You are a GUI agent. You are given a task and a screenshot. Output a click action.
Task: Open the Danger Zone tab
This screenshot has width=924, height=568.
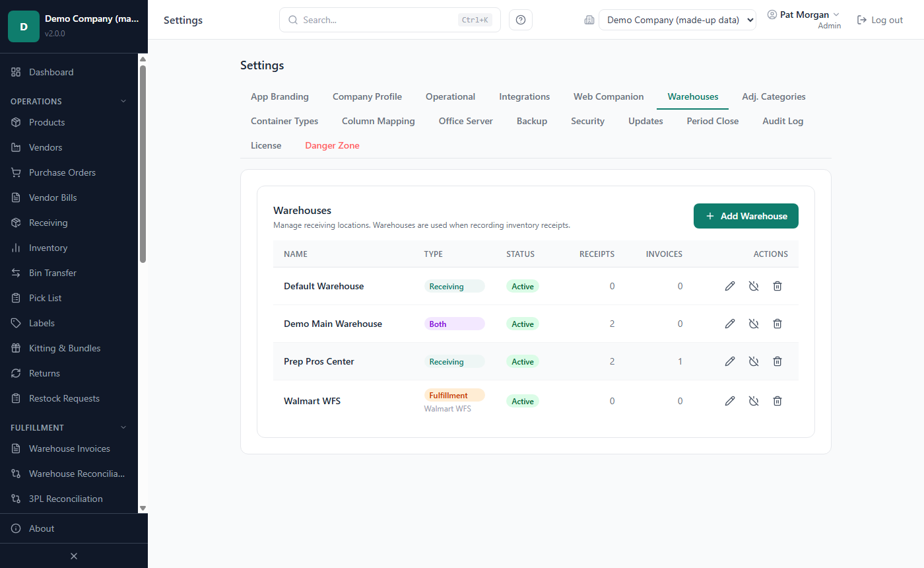[332, 145]
